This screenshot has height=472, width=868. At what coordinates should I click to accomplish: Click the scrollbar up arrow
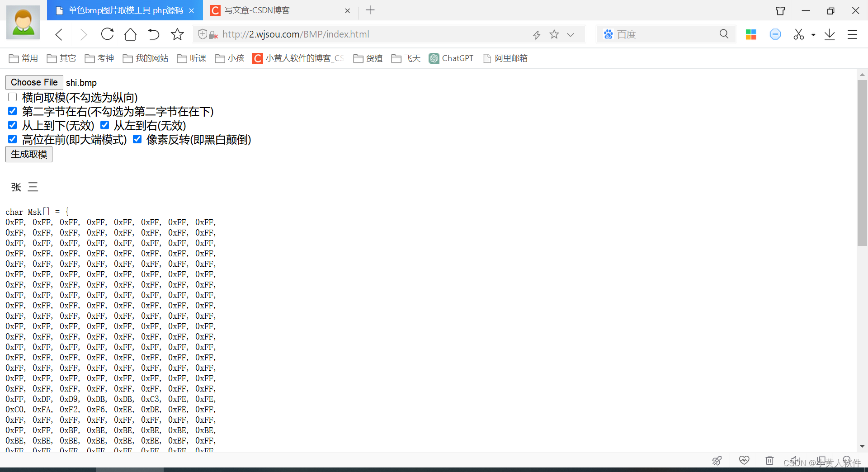coord(862,74)
